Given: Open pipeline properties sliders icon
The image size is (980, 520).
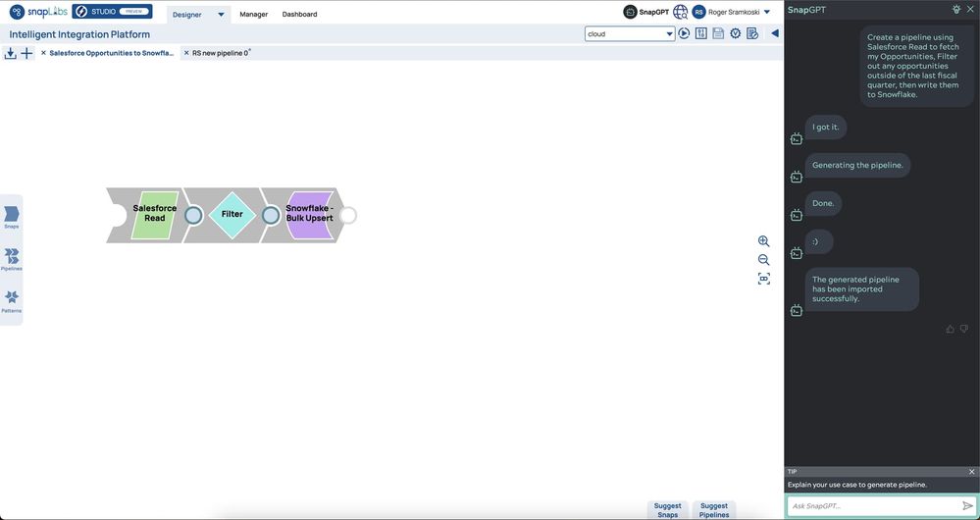Looking at the screenshot, I should [x=700, y=33].
